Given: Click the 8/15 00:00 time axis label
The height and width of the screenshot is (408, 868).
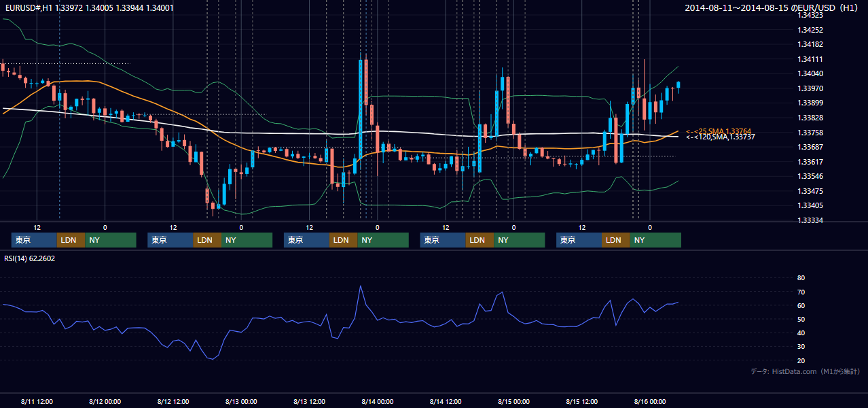Looking at the screenshot, I should click(x=514, y=401).
